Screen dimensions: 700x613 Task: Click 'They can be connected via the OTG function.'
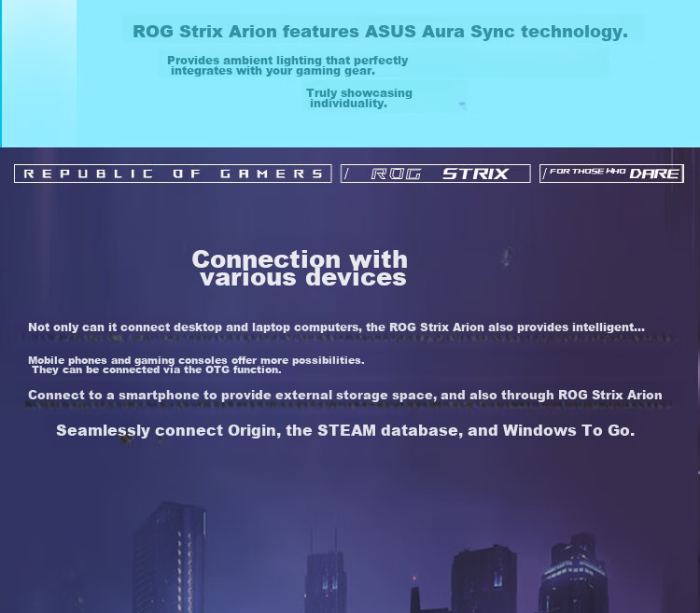click(x=157, y=369)
